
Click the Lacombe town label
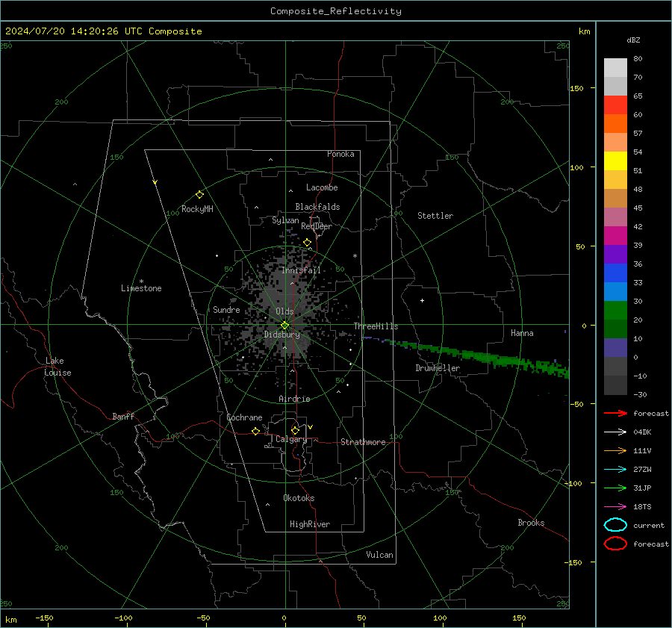(x=322, y=187)
